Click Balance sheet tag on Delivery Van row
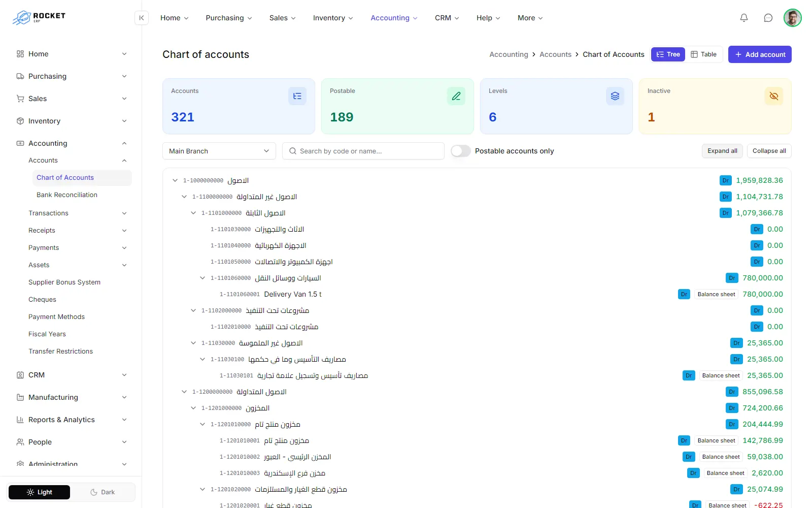 point(716,294)
